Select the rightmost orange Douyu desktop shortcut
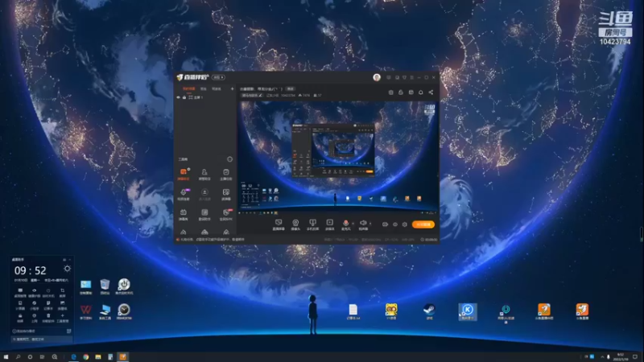Screen dimensions: 644x362 (x=582, y=310)
